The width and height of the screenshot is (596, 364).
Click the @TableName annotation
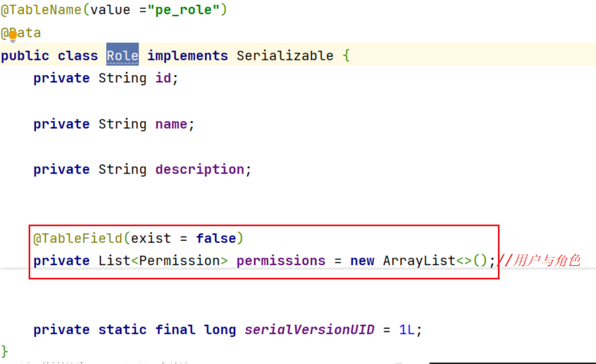(41, 10)
